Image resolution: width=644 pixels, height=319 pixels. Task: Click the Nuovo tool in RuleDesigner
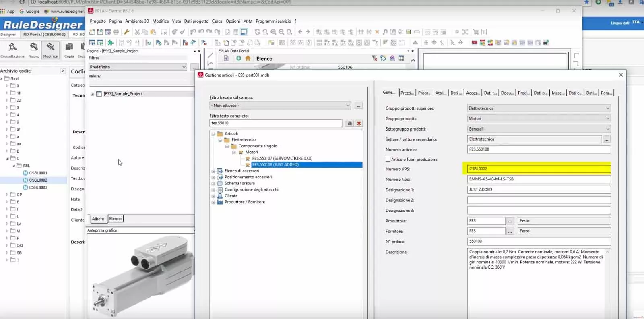click(34, 50)
